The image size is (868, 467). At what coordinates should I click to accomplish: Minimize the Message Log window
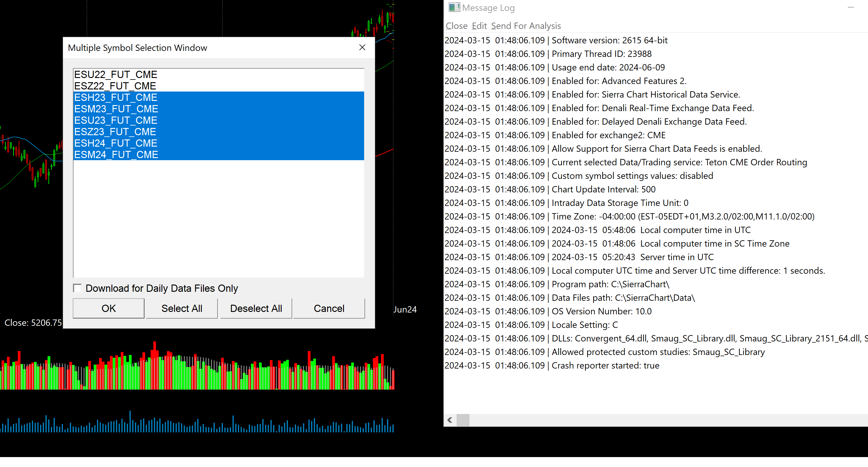click(x=851, y=8)
